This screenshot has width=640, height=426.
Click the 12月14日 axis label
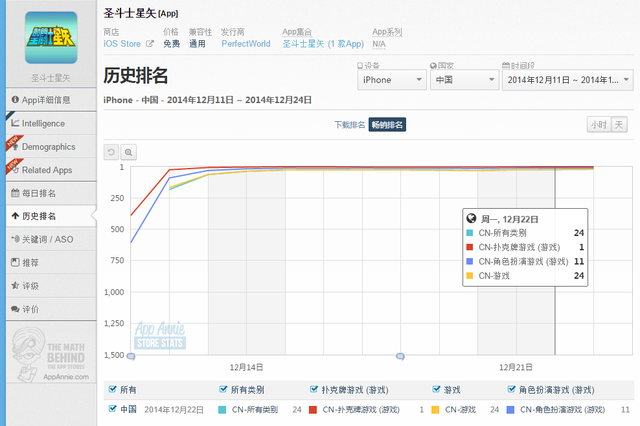(246, 368)
